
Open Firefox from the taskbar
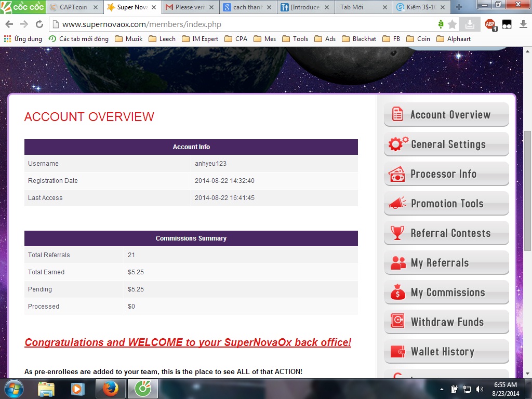click(110, 389)
